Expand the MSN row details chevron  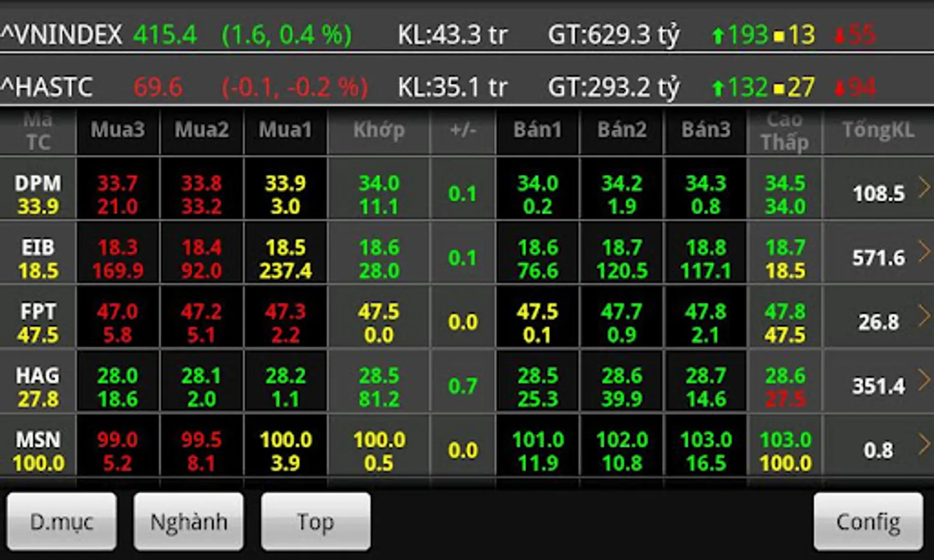click(924, 444)
